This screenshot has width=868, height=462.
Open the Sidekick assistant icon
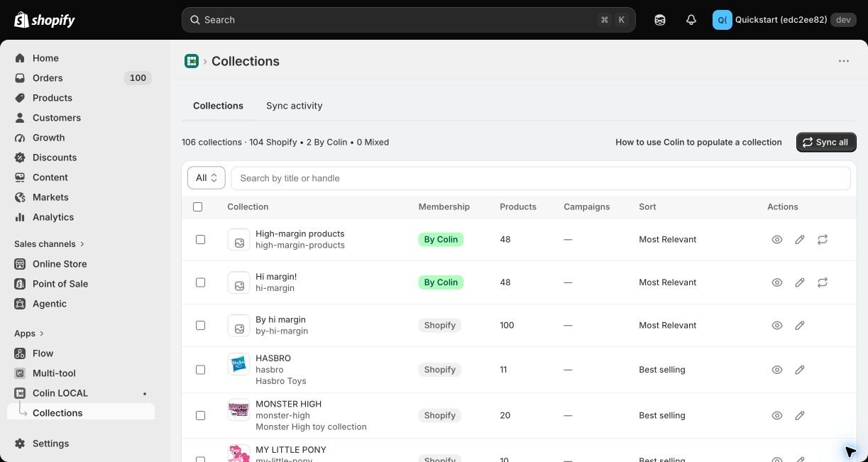pos(660,20)
